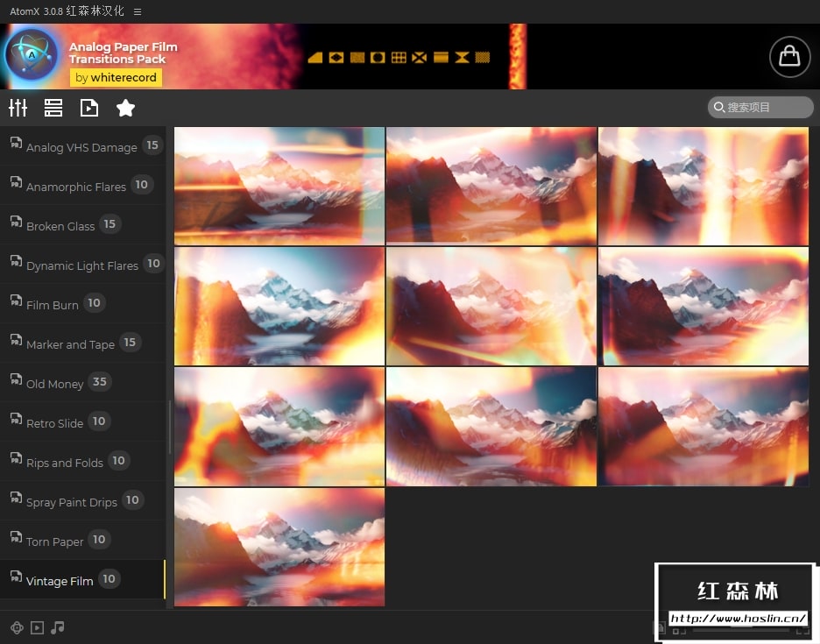Select the Old Money category
This screenshot has height=644, width=820.
pyautogui.click(x=82, y=382)
